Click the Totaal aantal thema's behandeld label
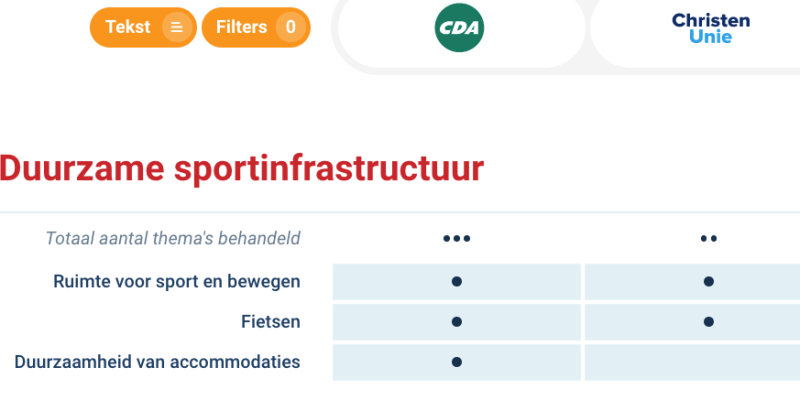 click(173, 238)
